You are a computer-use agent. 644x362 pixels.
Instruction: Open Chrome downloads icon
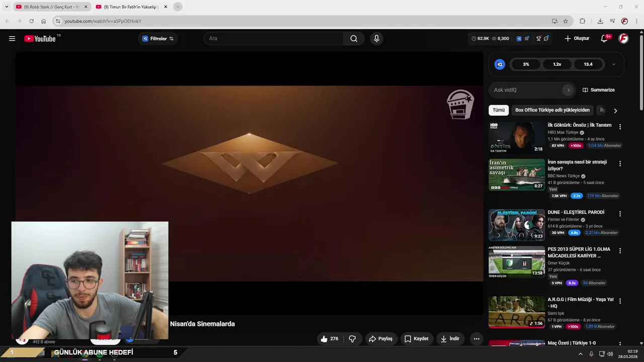(600, 21)
